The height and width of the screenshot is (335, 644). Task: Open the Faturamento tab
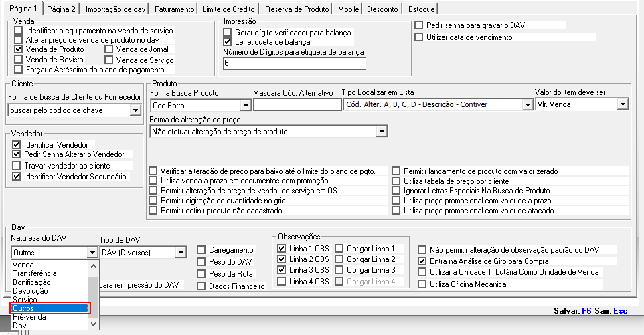tap(174, 9)
